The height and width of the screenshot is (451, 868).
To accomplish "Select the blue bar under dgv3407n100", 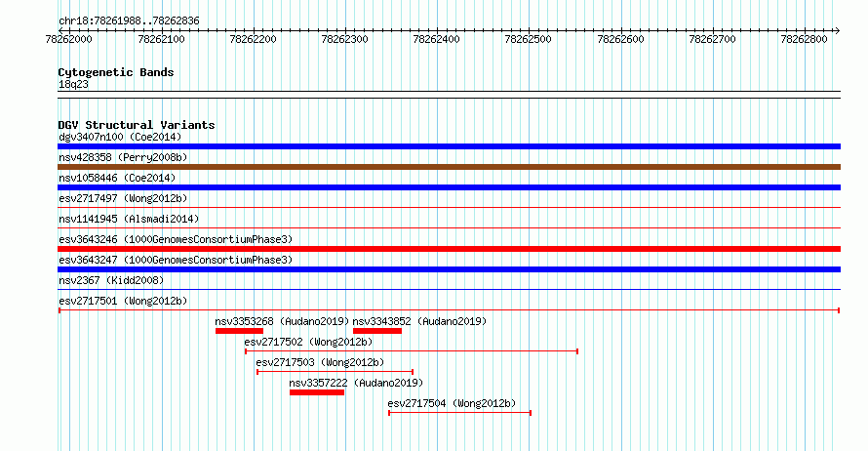I will click(x=449, y=146).
